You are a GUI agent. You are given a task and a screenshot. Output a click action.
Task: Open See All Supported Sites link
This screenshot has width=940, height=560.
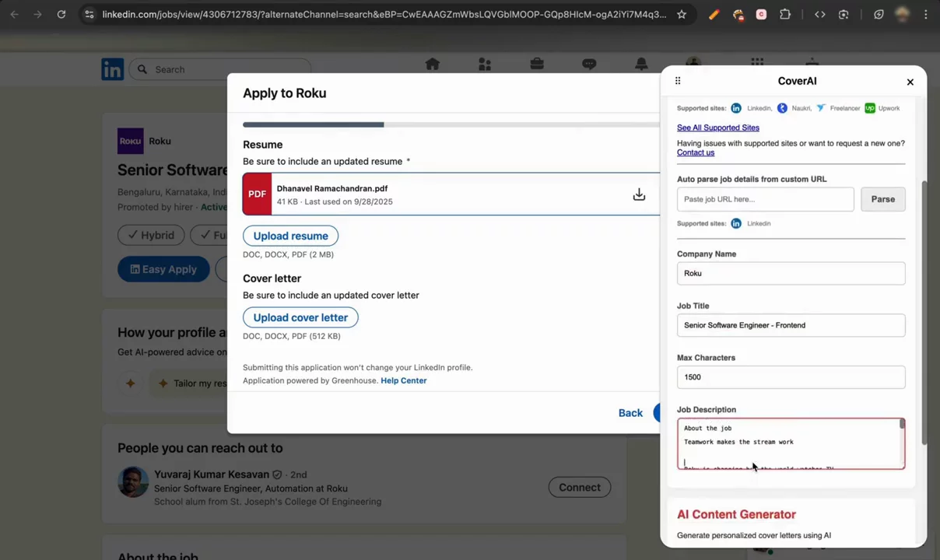(717, 128)
